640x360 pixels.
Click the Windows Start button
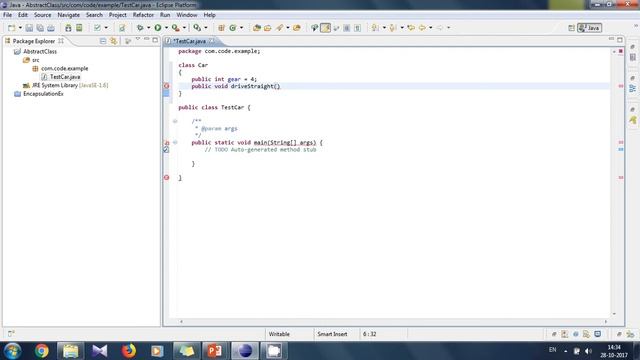[x=13, y=351]
